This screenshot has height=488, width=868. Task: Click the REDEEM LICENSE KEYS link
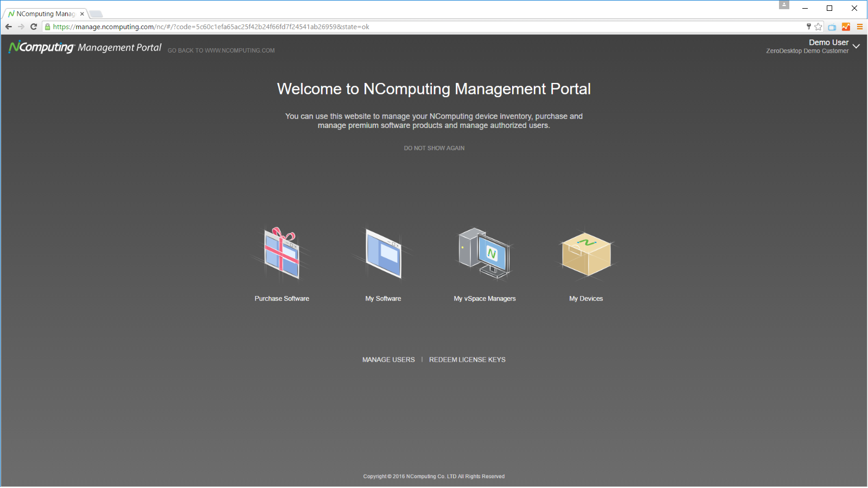(x=467, y=359)
